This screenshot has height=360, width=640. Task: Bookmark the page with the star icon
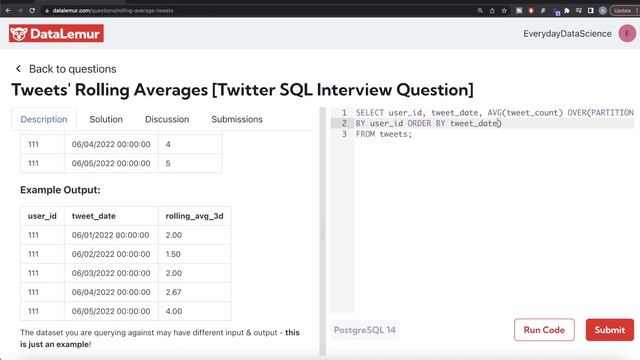(504, 11)
